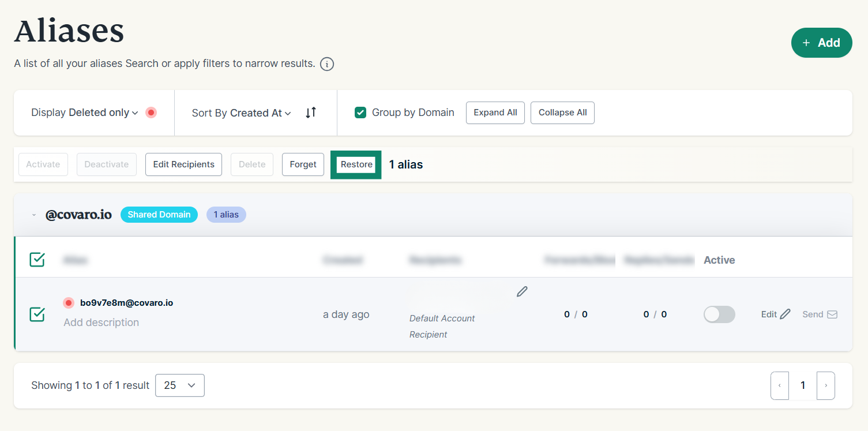Toggle the sort direction arrows icon
The image size is (868, 431).
coord(311,113)
